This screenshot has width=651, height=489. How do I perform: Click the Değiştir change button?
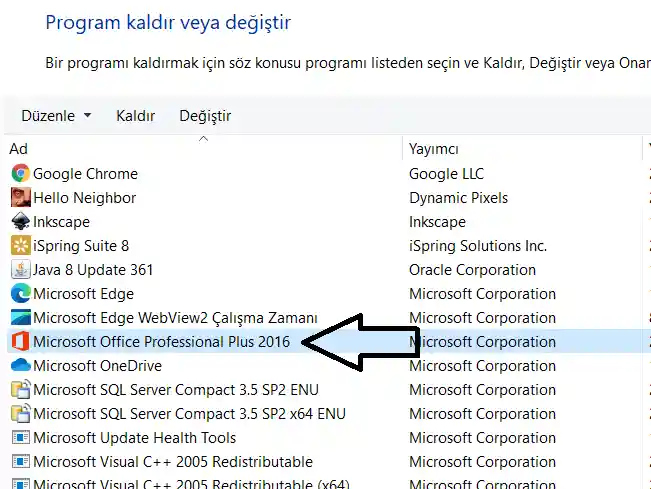pos(205,116)
